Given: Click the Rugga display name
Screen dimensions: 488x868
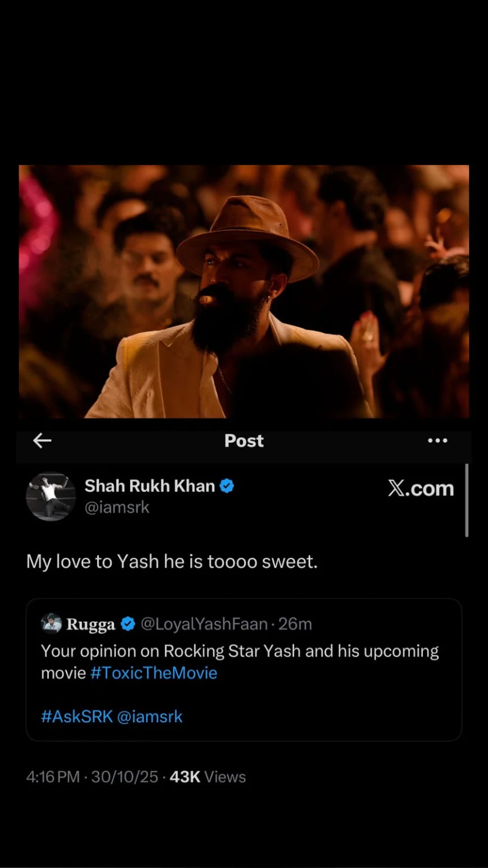Looking at the screenshot, I should [x=91, y=624].
